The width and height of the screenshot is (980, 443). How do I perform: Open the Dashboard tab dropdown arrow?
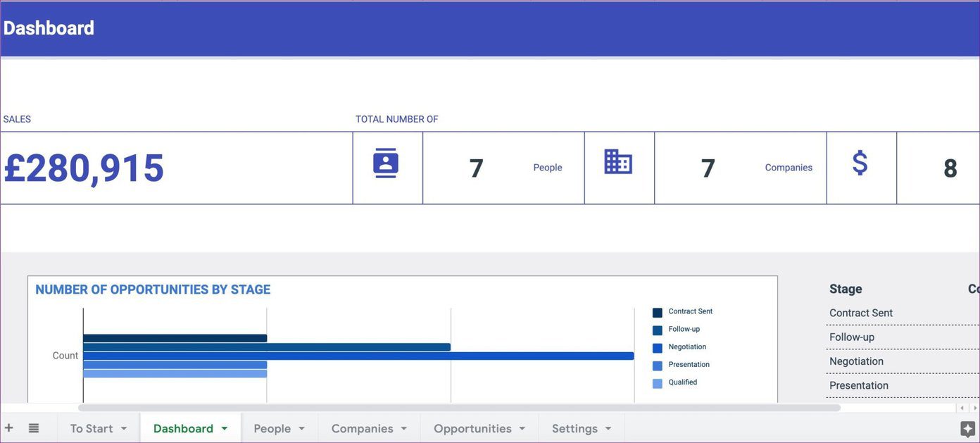tap(225, 428)
